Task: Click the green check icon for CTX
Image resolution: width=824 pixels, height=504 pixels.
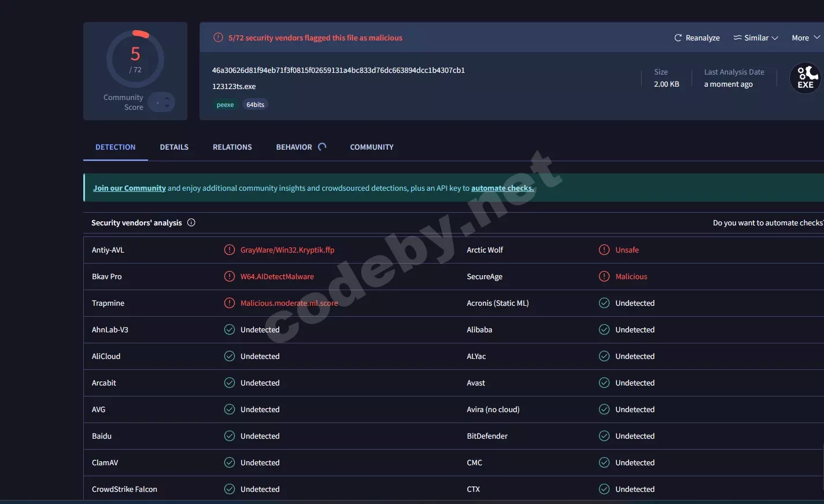Action: [x=604, y=489]
